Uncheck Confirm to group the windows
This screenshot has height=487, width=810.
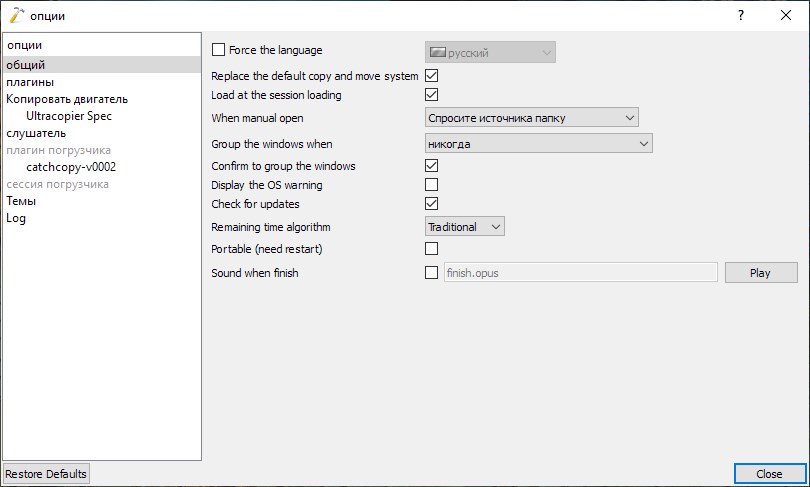point(432,166)
